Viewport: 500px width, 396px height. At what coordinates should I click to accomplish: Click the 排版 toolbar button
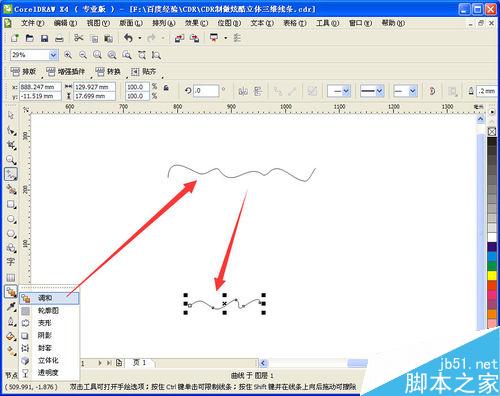pos(23,72)
